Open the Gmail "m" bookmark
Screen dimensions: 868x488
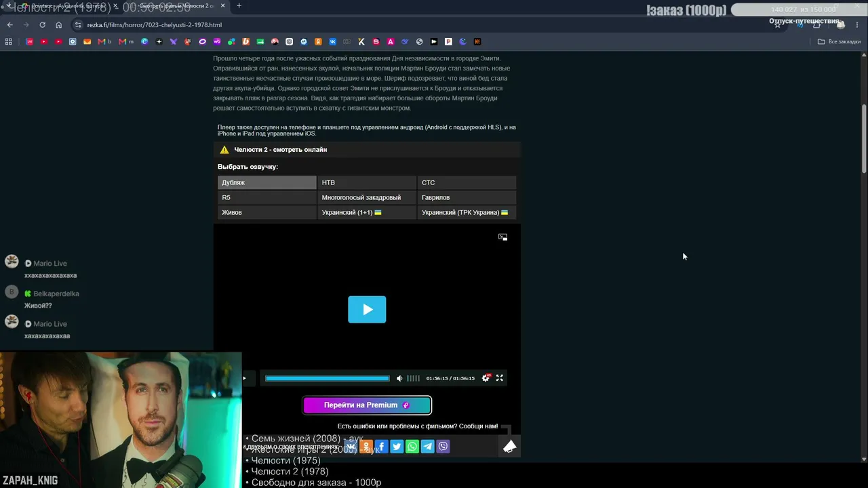126,42
